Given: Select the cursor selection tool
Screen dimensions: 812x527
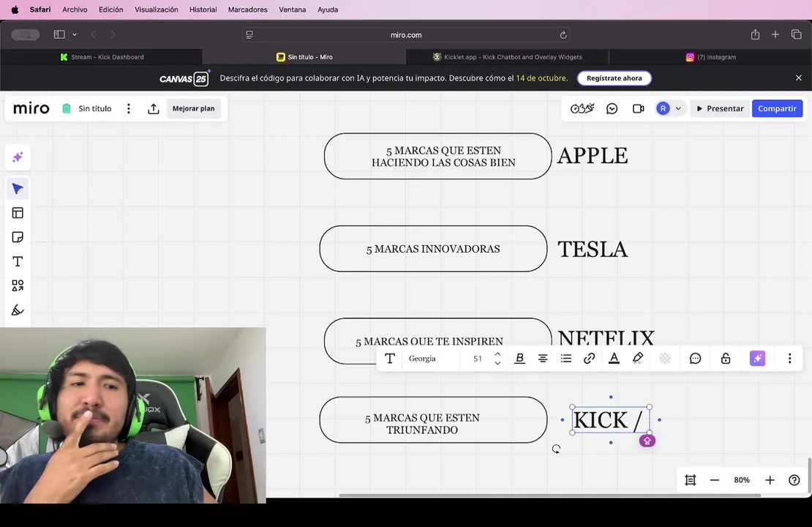Looking at the screenshot, I should 18,189.
